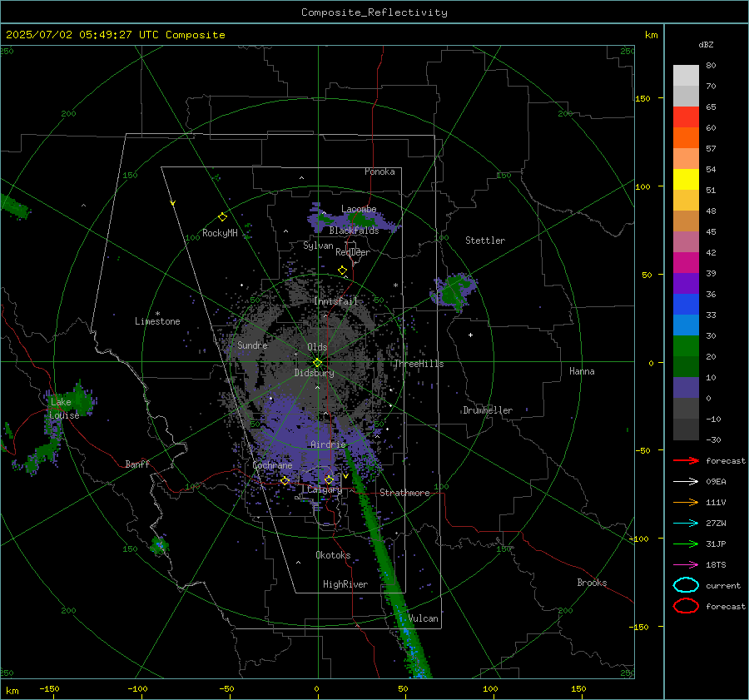Viewport: 749px width, 700px height.
Task: Click the RockyMH label
Action: click(x=220, y=233)
